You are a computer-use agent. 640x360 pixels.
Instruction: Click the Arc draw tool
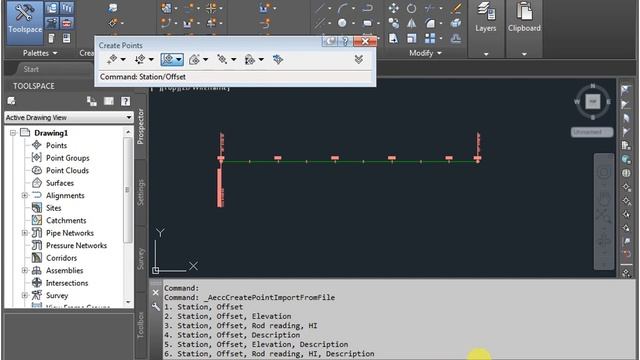click(342, 8)
